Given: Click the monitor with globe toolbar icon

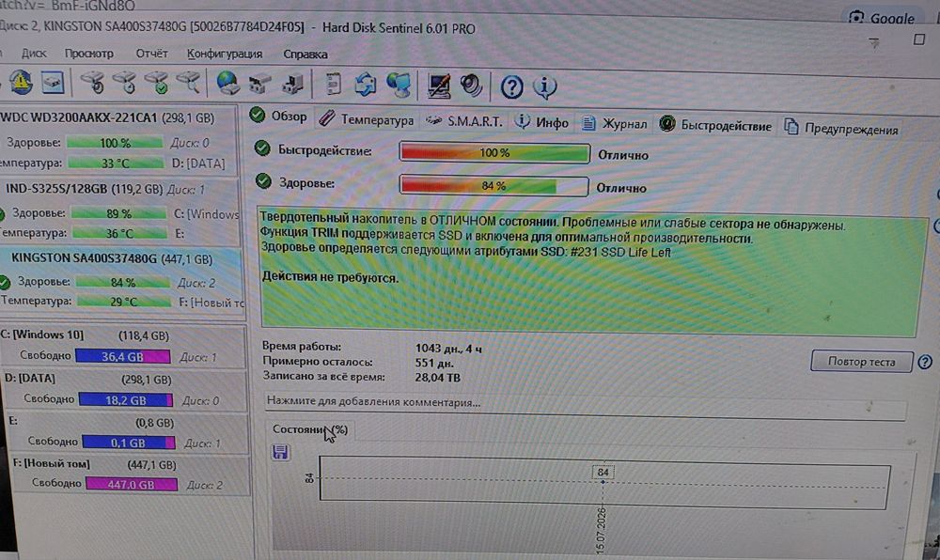Looking at the screenshot, I should pos(398,86).
